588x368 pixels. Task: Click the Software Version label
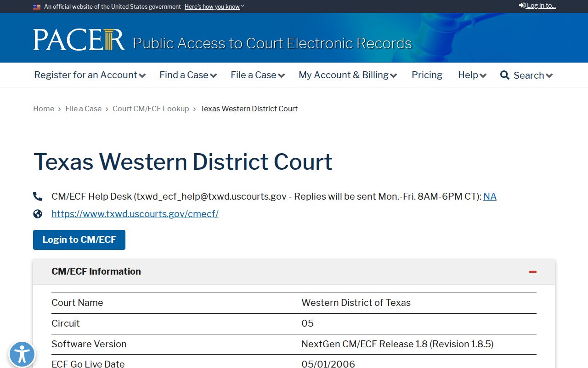[89, 344]
